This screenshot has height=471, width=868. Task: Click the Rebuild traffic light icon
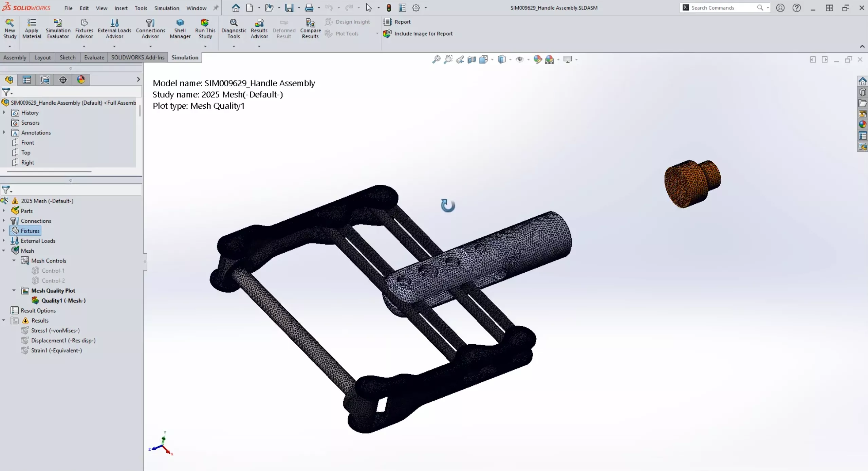[x=389, y=8]
